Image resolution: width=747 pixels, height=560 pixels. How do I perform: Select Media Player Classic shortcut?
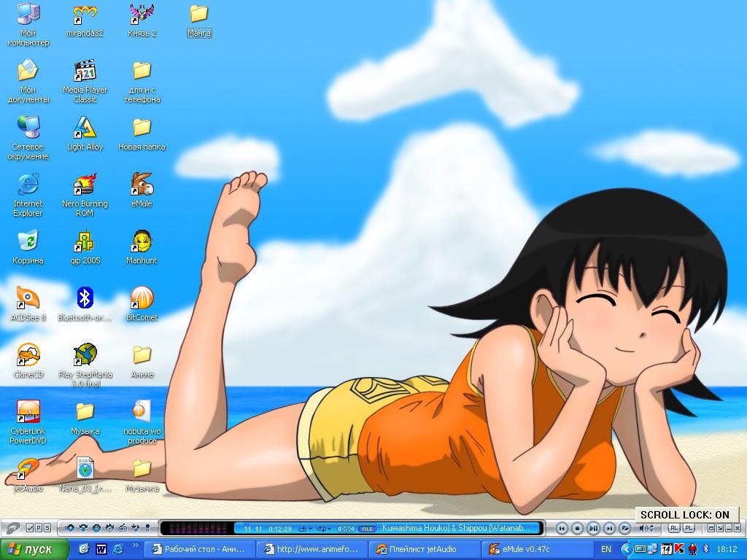85,81
